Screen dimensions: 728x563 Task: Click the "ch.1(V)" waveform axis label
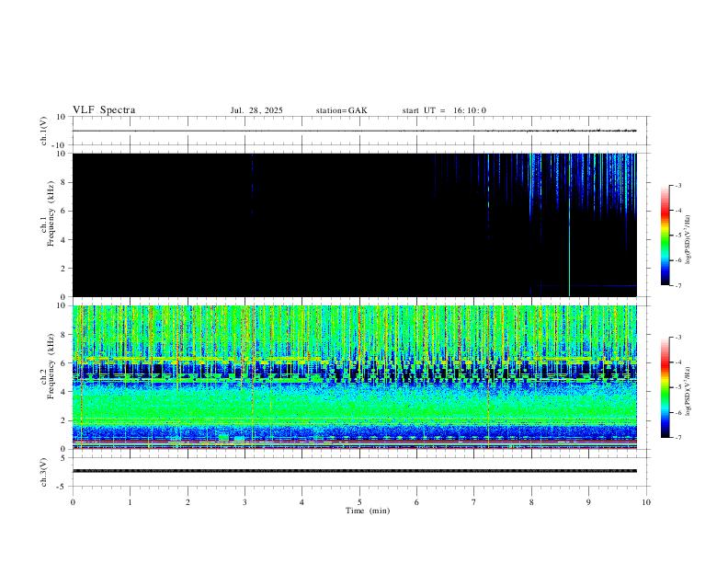coord(44,131)
